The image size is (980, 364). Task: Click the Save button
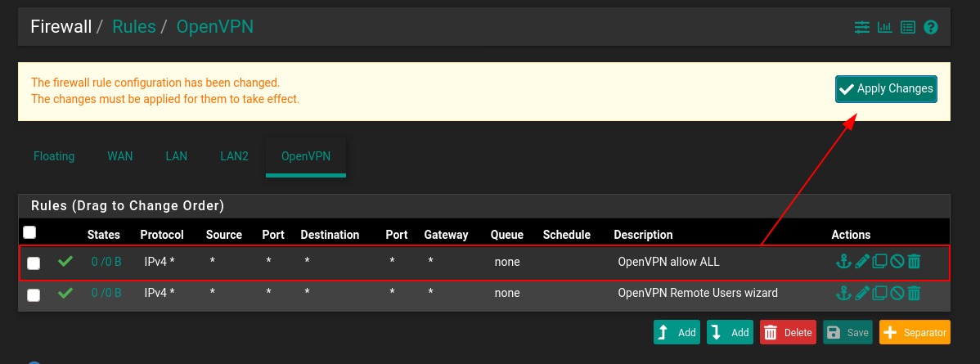point(847,332)
